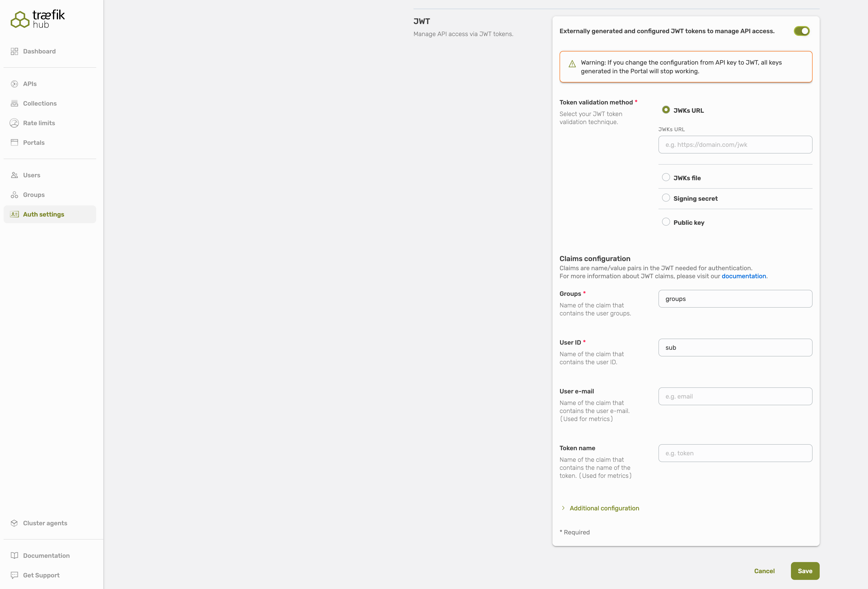Viewport: 868px width, 589px height.
Task: Expand Additional configuration section
Action: [x=604, y=508]
